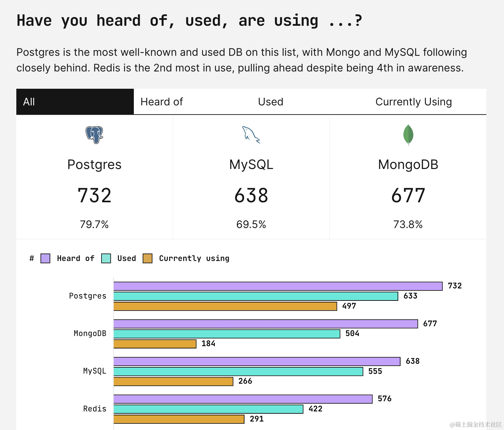
Task: Click the Postgres Heard of purple bar
Action: point(278,286)
